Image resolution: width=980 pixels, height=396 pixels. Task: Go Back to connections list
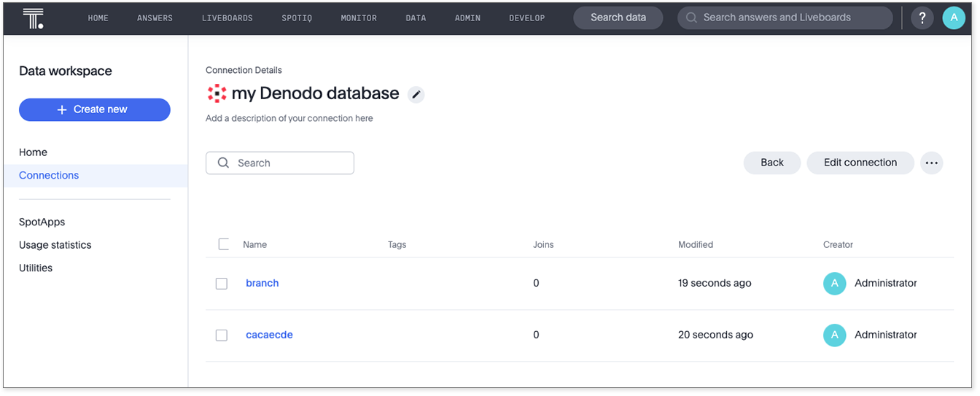point(771,163)
